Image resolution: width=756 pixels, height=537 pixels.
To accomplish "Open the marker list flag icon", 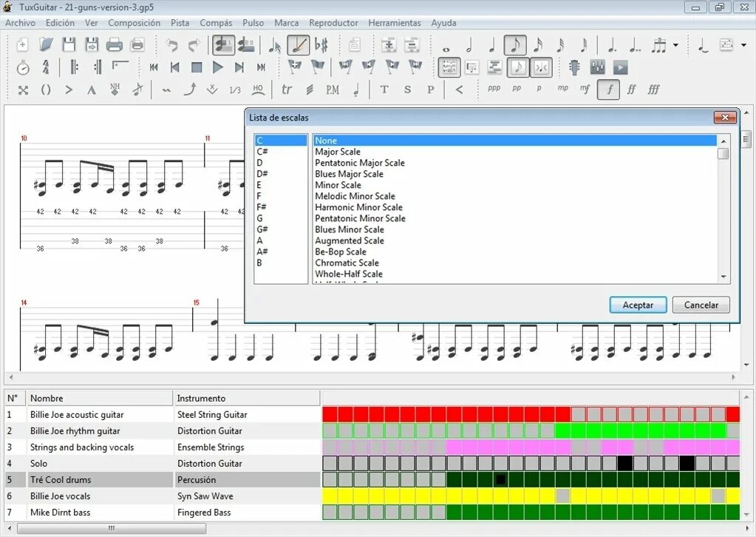I will pos(317,67).
